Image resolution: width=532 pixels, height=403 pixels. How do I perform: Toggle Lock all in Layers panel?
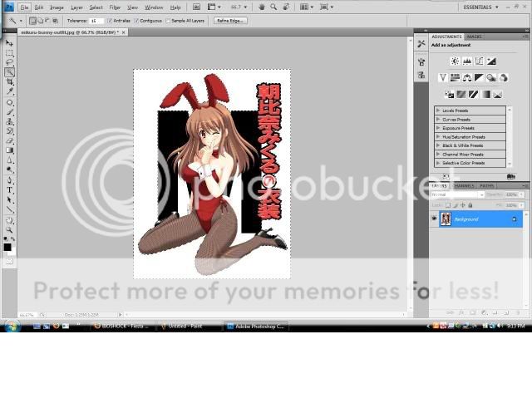(x=470, y=205)
